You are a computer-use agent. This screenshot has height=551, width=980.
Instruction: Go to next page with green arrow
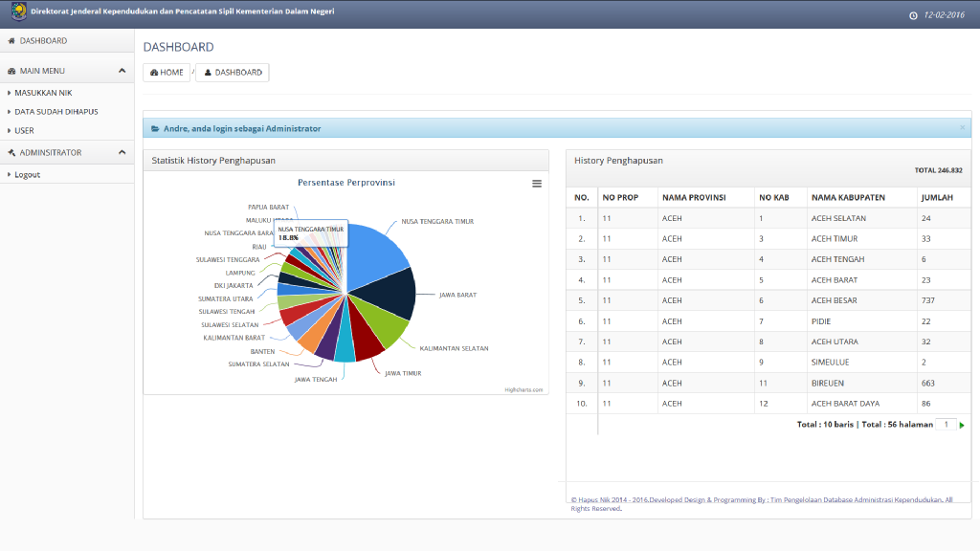click(x=962, y=425)
